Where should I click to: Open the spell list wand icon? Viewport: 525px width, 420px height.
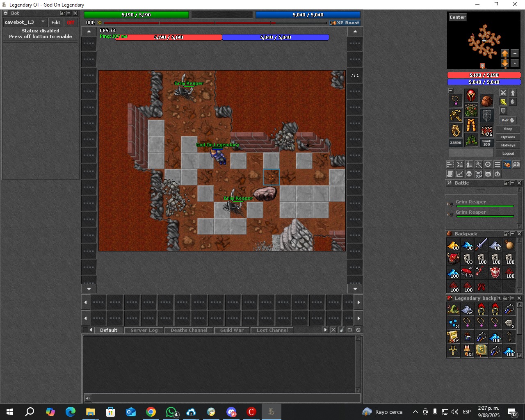point(478,164)
